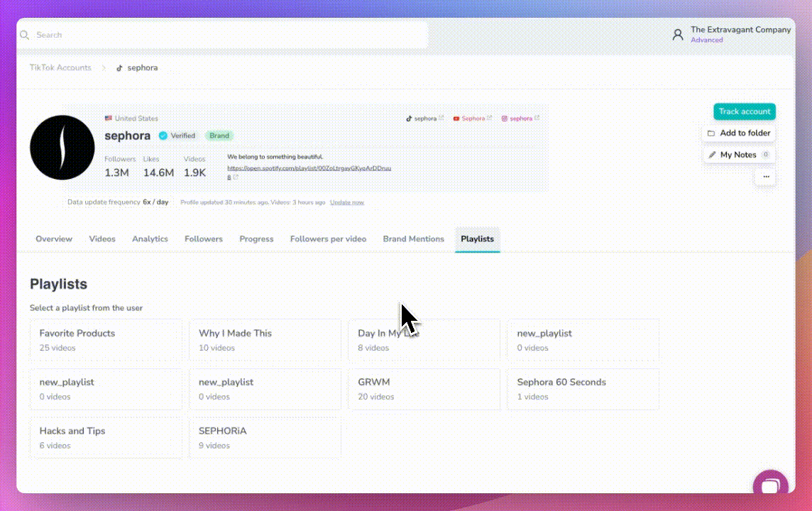Open the SEPHORiA playlist card

coord(265,437)
